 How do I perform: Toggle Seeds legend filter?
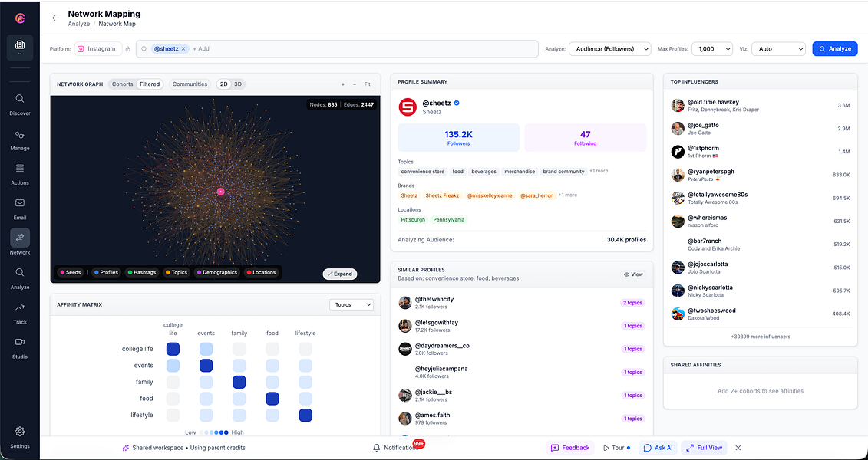tap(71, 273)
